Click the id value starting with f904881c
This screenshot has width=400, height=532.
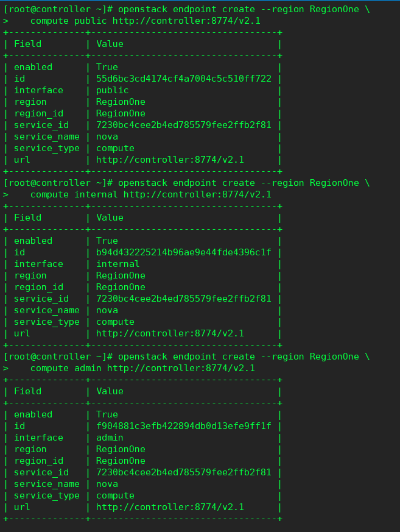tap(183, 426)
